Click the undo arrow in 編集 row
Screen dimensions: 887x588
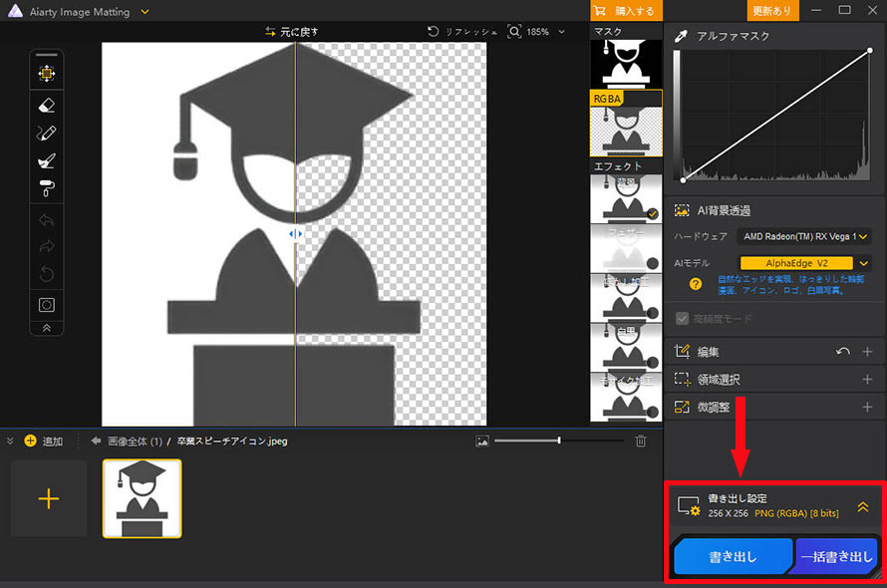click(x=843, y=352)
